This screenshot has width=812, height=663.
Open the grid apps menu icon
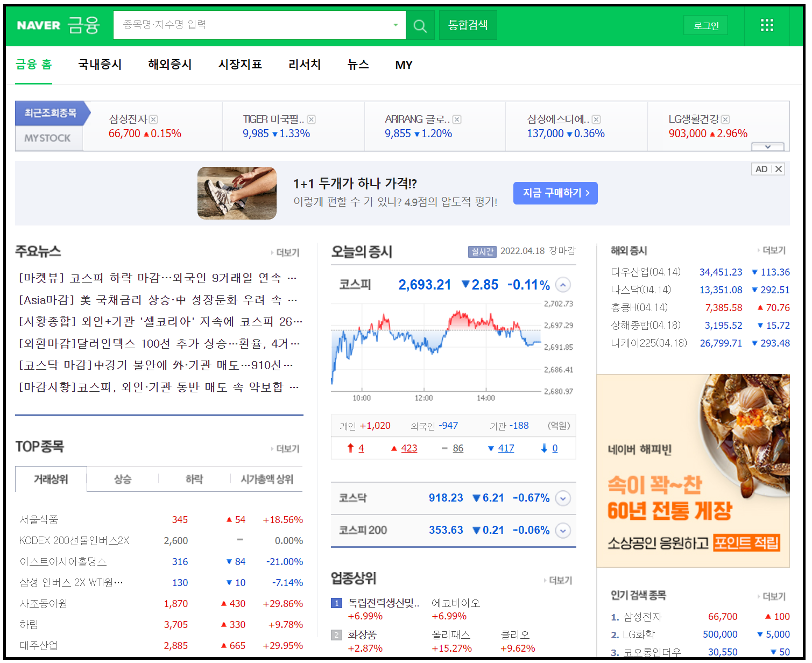point(767,25)
